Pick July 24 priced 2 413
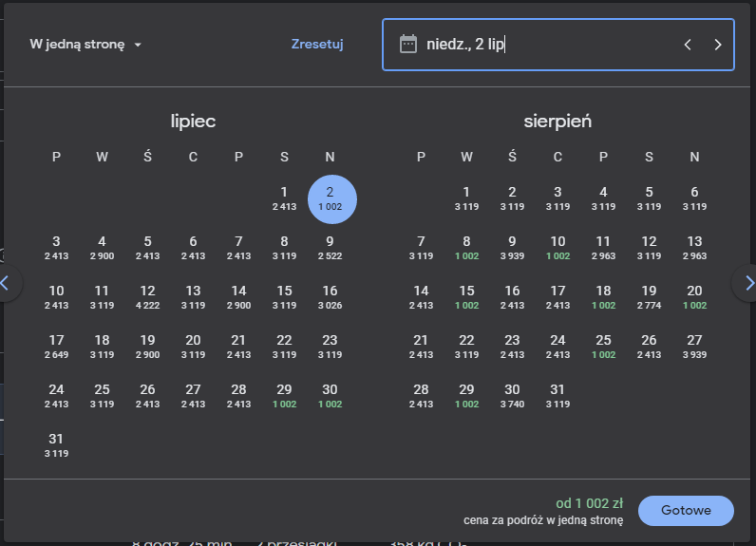The image size is (756, 546). (56, 396)
